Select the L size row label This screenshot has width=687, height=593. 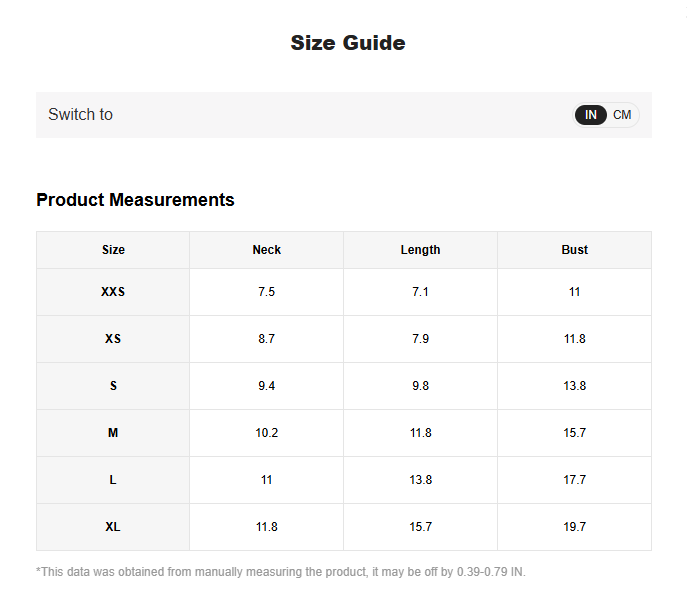pos(113,480)
